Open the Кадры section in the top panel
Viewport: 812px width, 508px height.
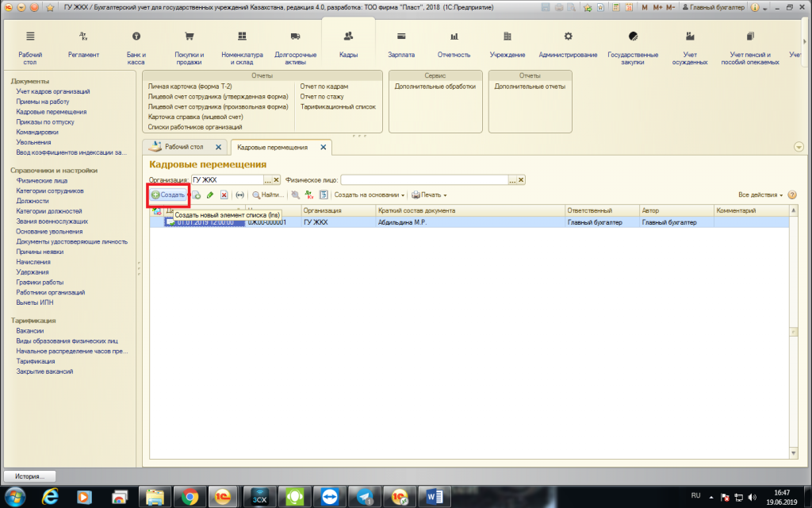348,44
